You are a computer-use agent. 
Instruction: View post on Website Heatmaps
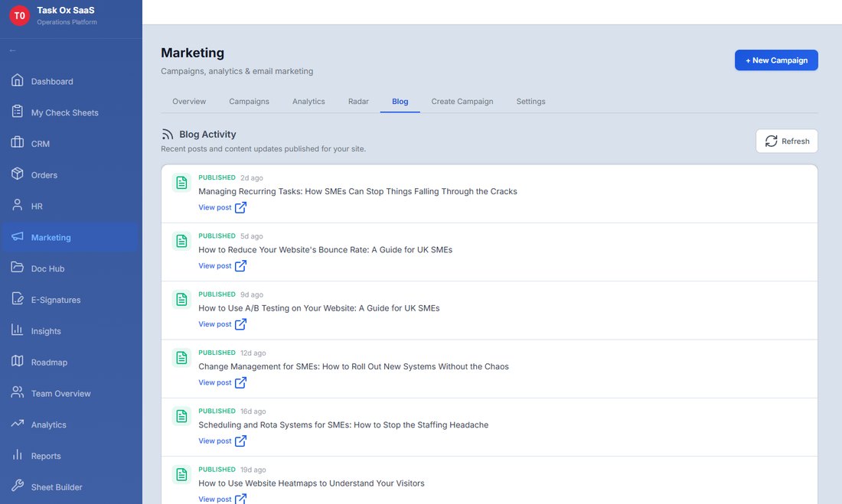coord(222,499)
